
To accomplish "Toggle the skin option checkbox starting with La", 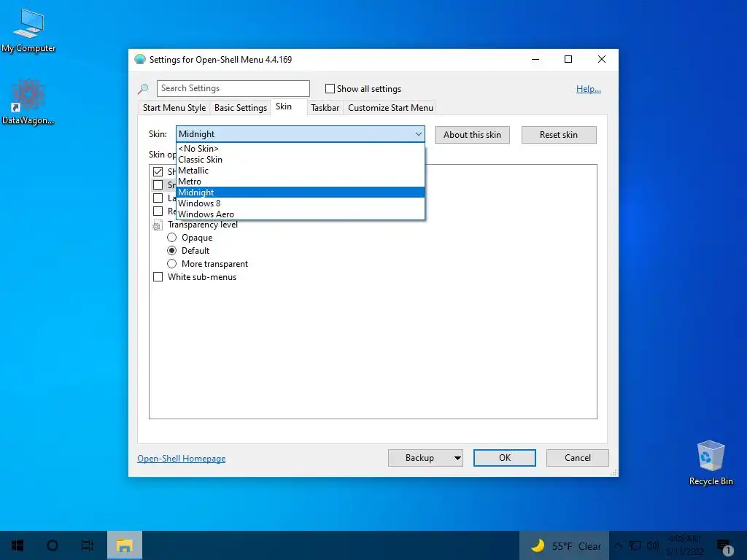I will tap(158, 198).
